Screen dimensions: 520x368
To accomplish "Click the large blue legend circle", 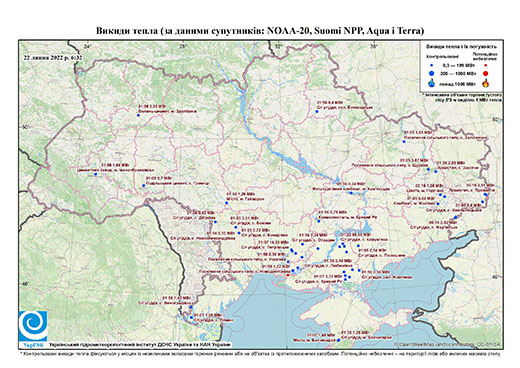I will (432, 73).
